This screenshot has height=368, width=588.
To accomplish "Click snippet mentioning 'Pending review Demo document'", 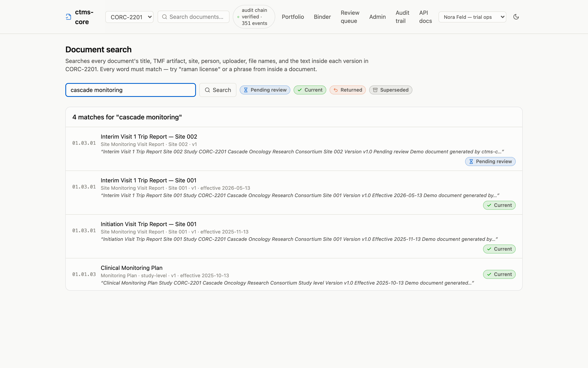I will point(302,152).
